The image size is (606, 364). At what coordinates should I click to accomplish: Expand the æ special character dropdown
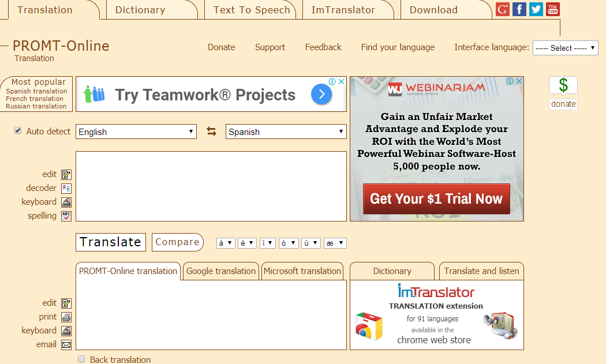point(335,243)
